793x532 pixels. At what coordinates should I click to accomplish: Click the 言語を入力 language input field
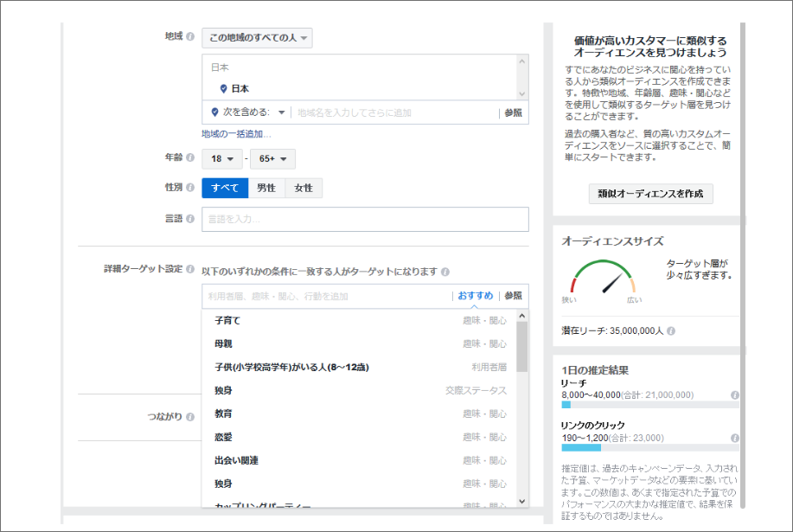click(365, 220)
